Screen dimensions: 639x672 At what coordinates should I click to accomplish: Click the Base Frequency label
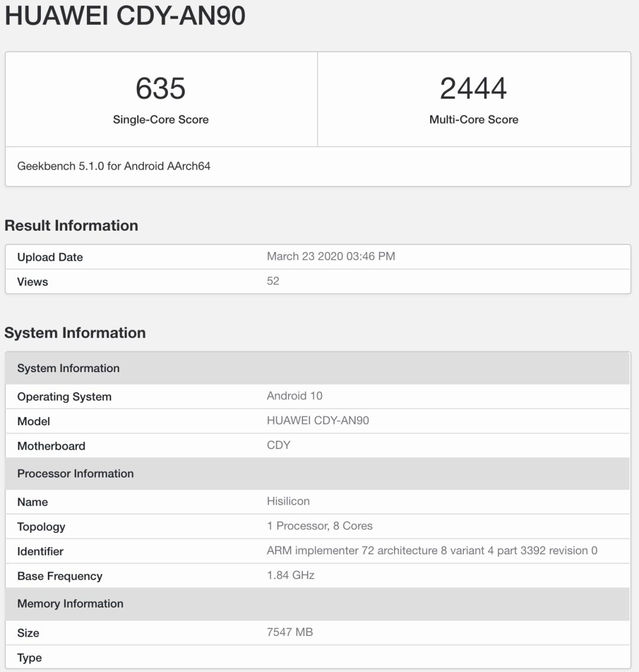coord(60,576)
